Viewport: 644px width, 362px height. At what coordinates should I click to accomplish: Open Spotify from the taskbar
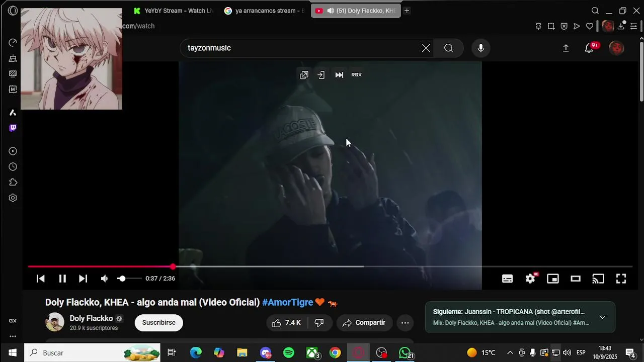[289, 353]
